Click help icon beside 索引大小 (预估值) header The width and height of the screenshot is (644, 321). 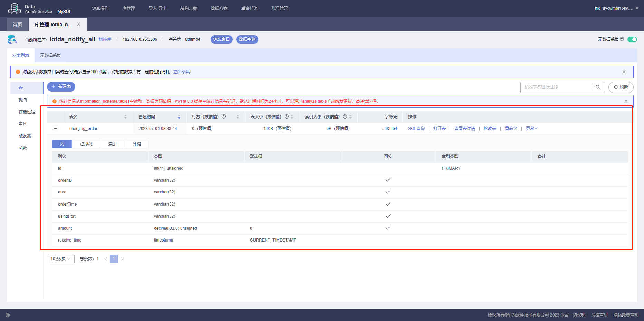click(345, 116)
